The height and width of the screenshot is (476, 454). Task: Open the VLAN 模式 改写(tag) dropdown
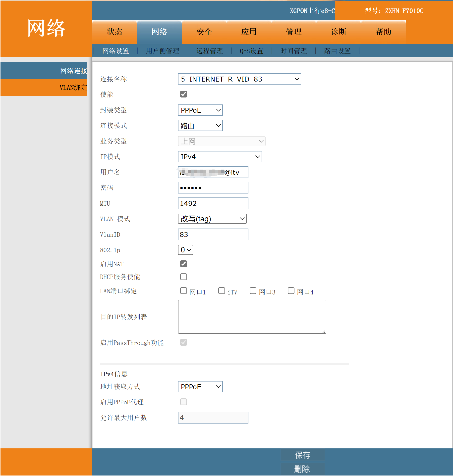point(212,219)
